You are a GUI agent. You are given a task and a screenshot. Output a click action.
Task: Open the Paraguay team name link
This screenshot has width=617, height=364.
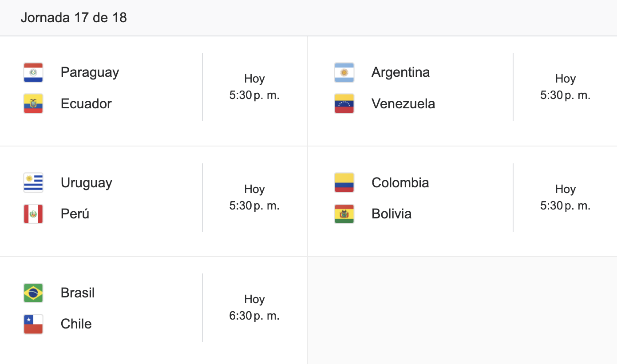[90, 72]
